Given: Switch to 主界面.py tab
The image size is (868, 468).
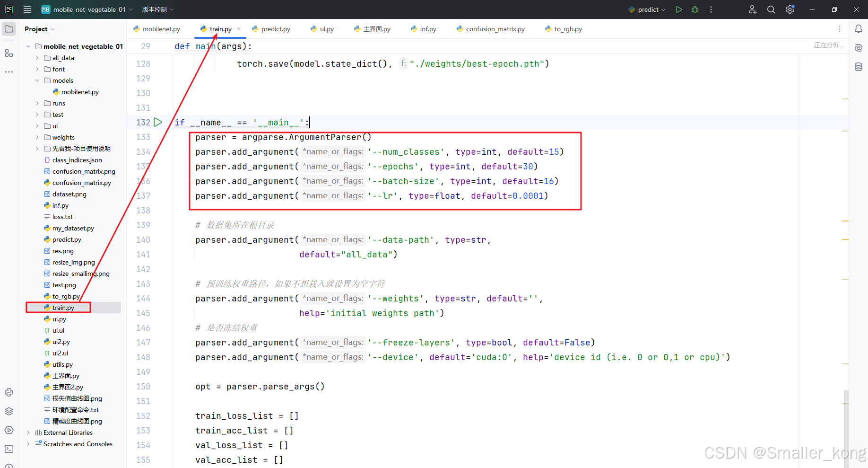Looking at the screenshot, I should click(373, 29).
